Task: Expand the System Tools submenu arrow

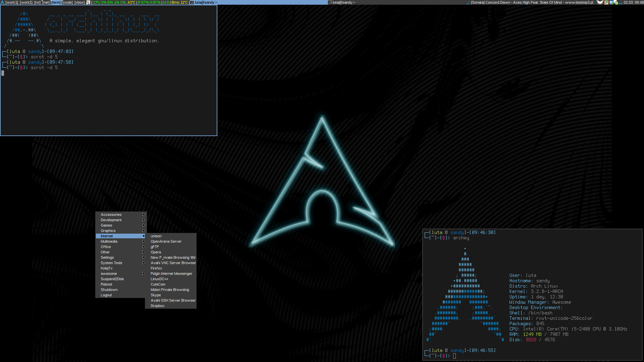Action: (144, 263)
